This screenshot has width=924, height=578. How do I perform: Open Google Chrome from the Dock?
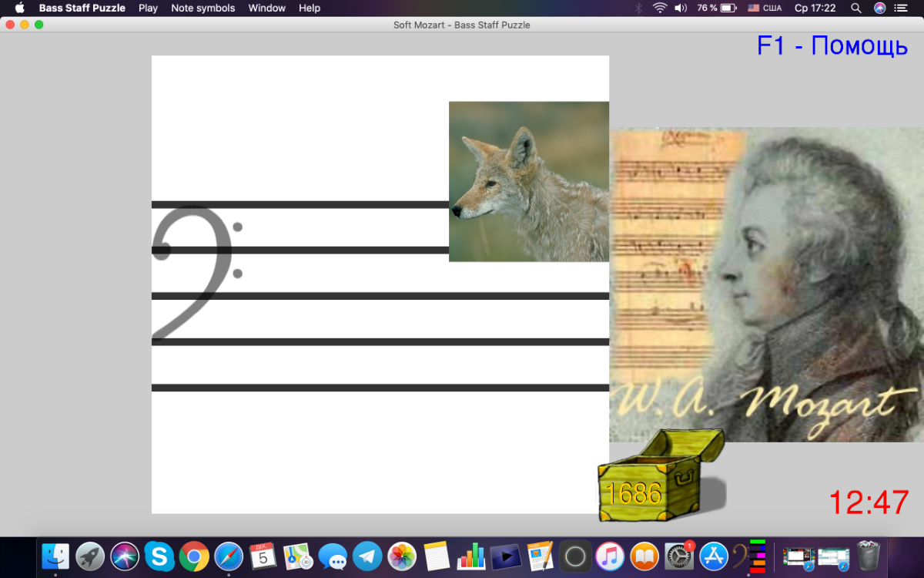[194, 556]
